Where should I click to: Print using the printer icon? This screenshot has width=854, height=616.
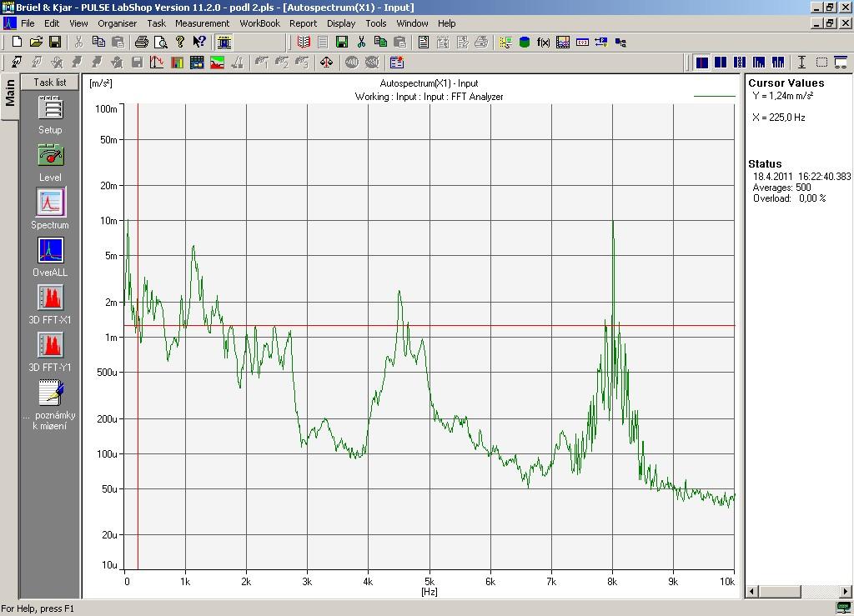coord(142,42)
